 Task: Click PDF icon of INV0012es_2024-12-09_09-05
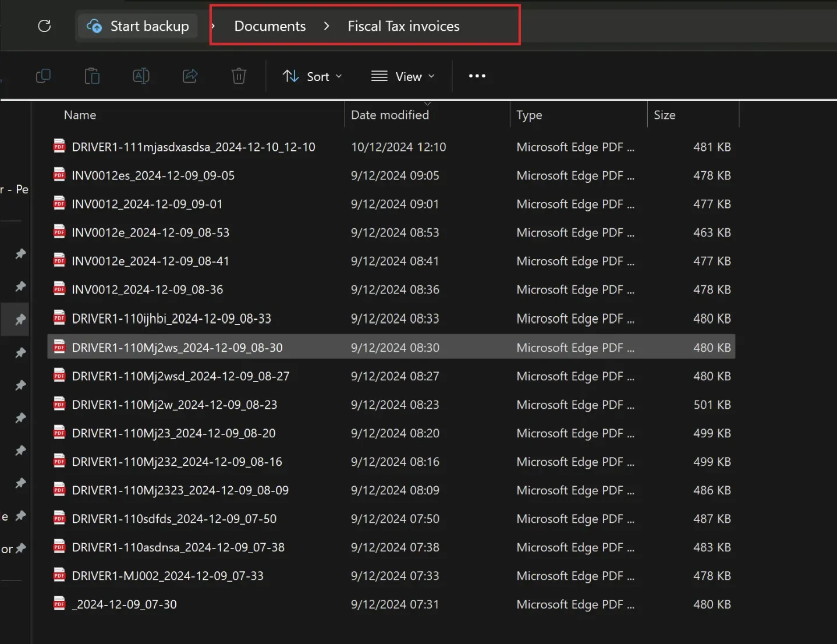pyautogui.click(x=59, y=174)
